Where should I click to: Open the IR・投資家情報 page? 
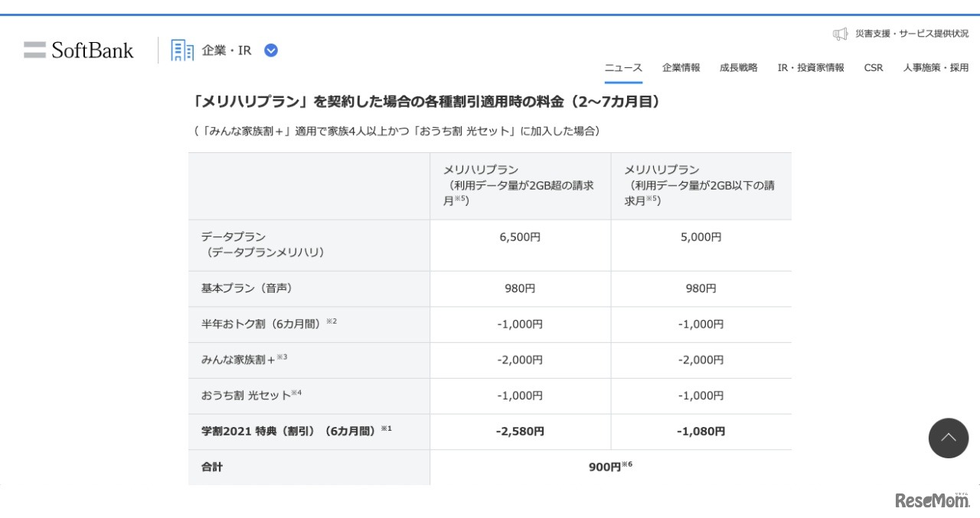[810, 67]
